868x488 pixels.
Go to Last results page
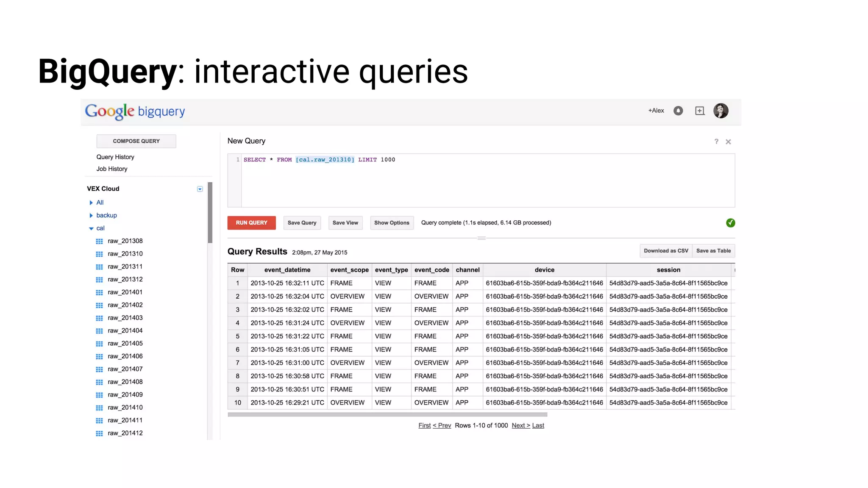[x=538, y=425]
